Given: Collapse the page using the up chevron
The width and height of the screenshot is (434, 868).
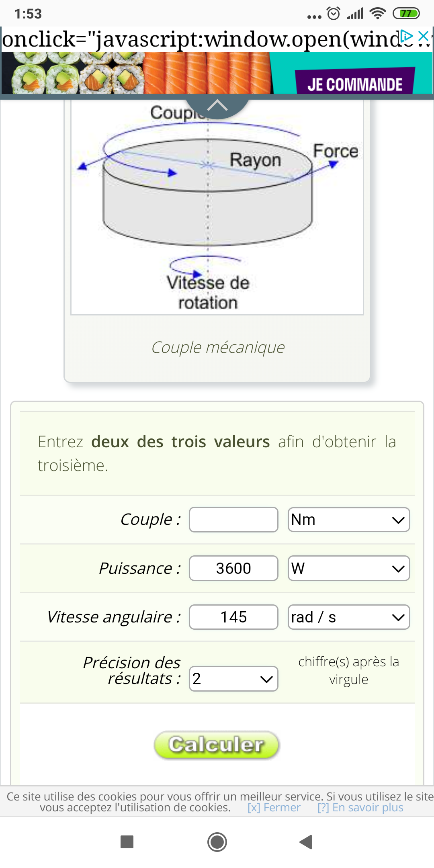Looking at the screenshot, I should coord(217,106).
